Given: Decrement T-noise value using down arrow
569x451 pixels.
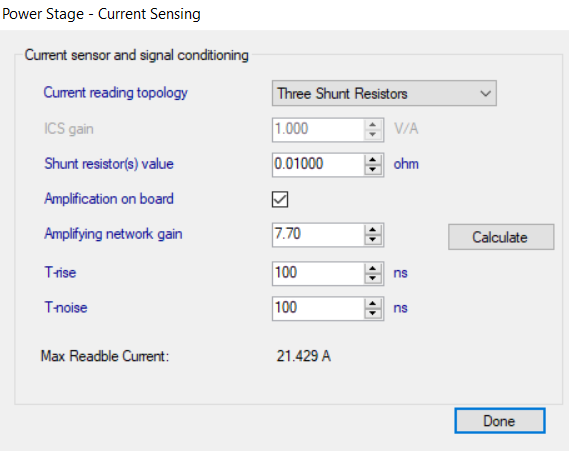Looking at the screenshot, I should point(373,313).
